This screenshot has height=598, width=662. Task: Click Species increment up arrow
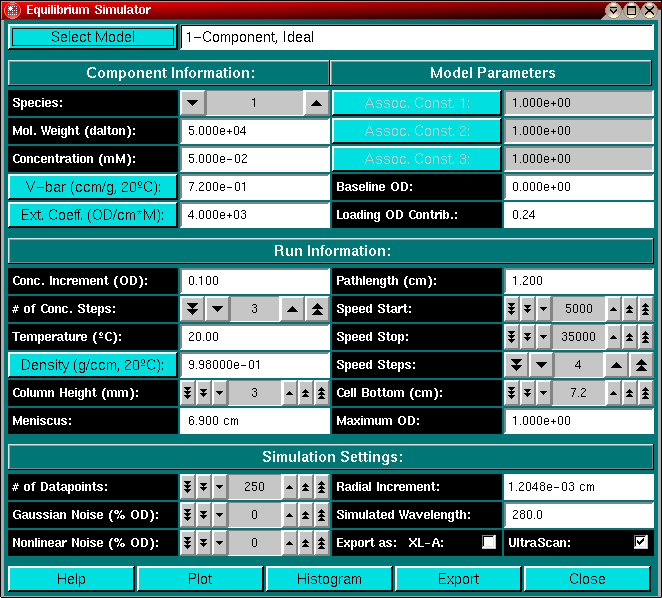point(316,103)
